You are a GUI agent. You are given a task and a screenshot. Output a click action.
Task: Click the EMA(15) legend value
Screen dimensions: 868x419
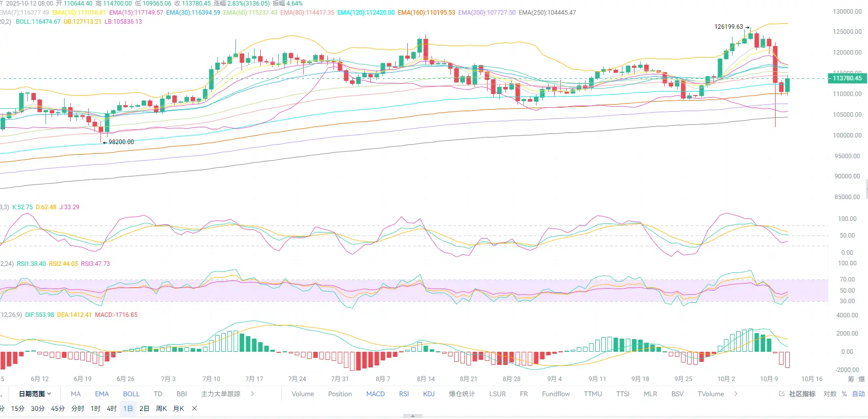[136, 13]
